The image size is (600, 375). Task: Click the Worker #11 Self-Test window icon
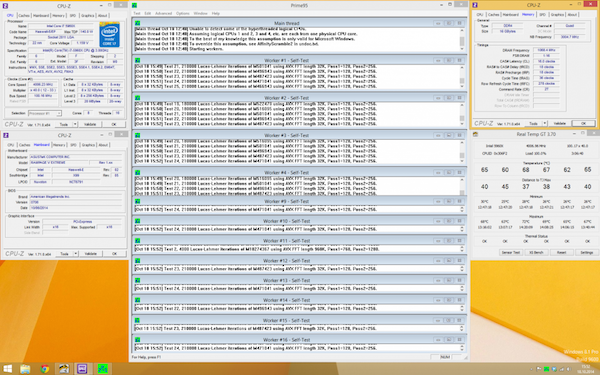[x=137, y=241]
